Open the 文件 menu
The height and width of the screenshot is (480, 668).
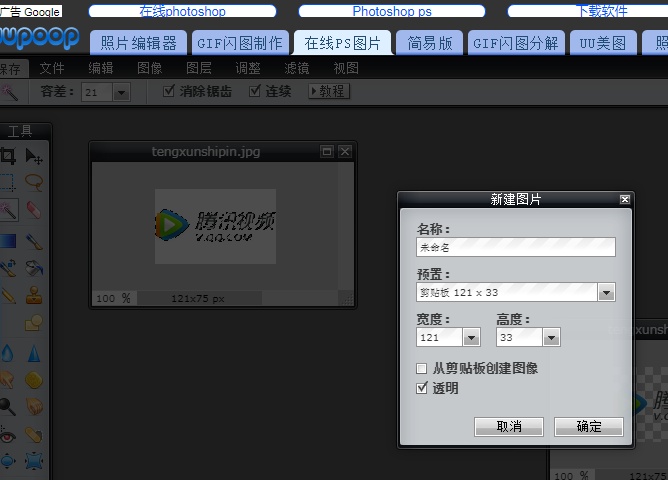click(52, 68)
